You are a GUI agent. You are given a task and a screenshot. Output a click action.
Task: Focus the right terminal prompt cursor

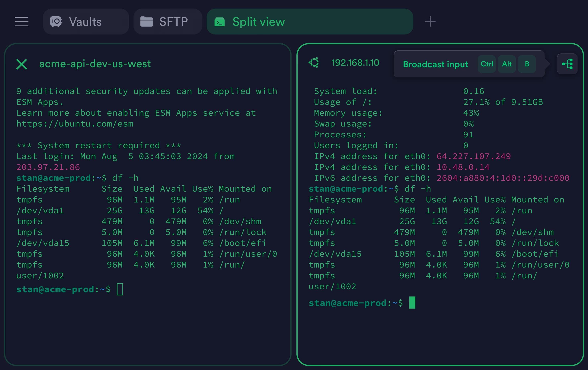[x=412, y=303]
